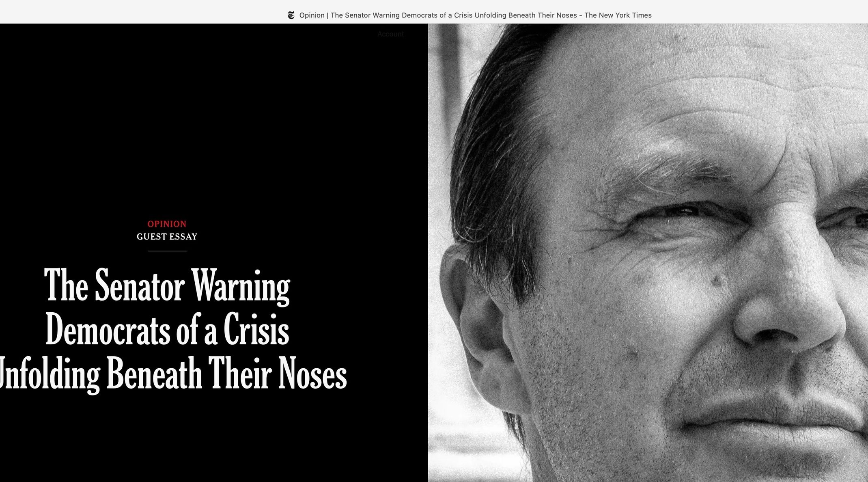Click the word "Opinion" in the title bar
The image size is (868, 482).
click(x=312, y=15)
